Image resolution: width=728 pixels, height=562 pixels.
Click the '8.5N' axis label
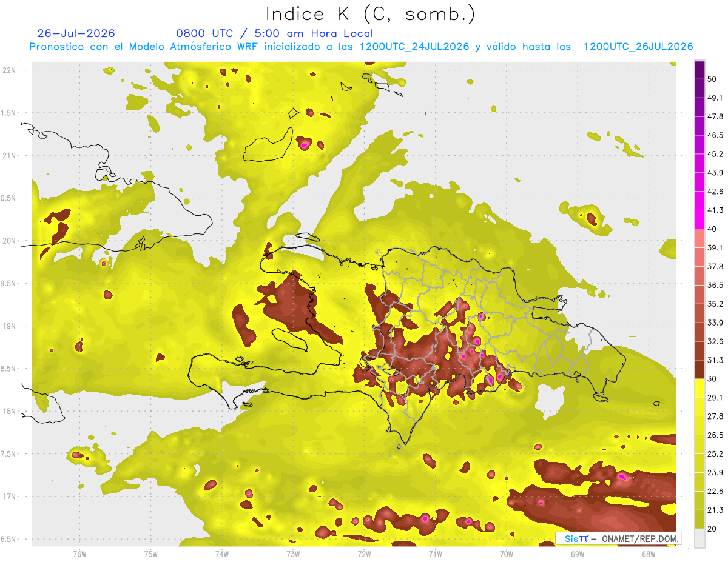point(8,369)
